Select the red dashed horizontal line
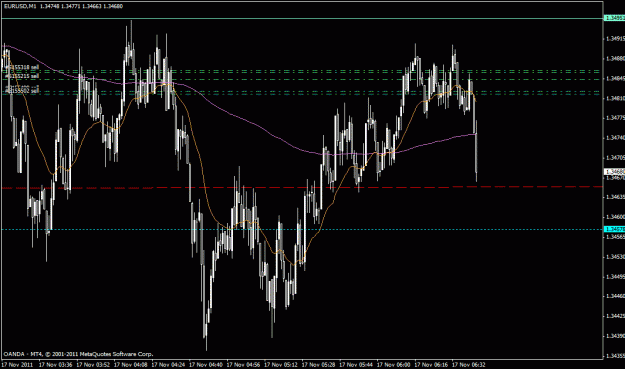625x369 pixels. (302, 187)
